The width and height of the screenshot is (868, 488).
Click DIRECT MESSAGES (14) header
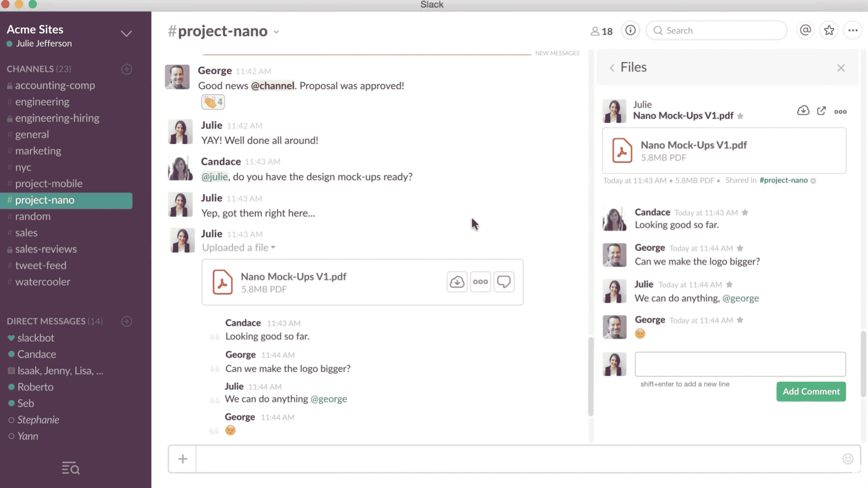(x=54, y=321)
